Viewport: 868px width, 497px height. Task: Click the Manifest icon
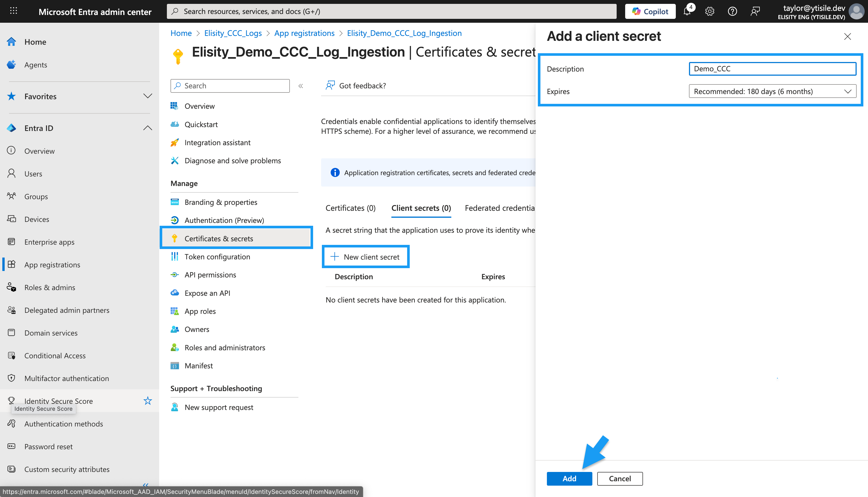point(175,366)
